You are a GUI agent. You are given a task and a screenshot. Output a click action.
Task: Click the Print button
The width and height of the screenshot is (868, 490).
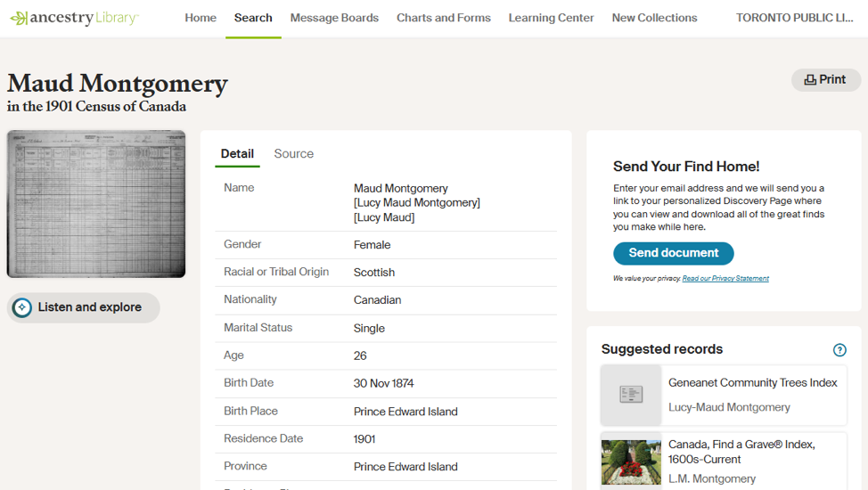tap(825, 79)
